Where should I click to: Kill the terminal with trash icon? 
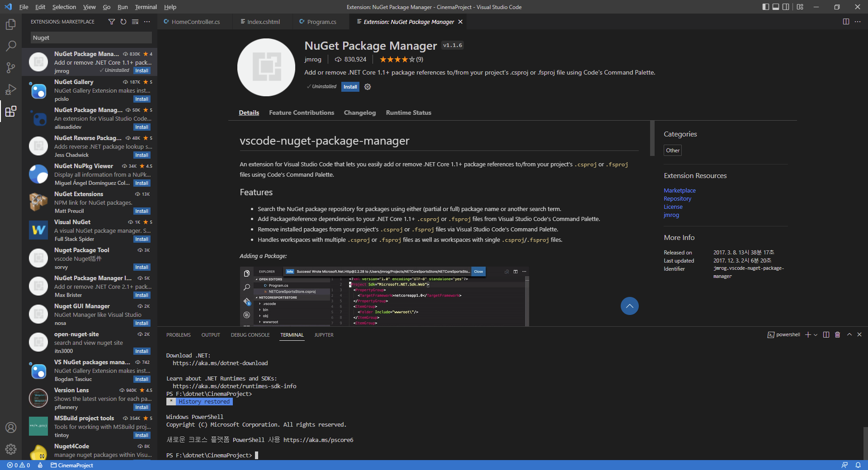(837, 335)
